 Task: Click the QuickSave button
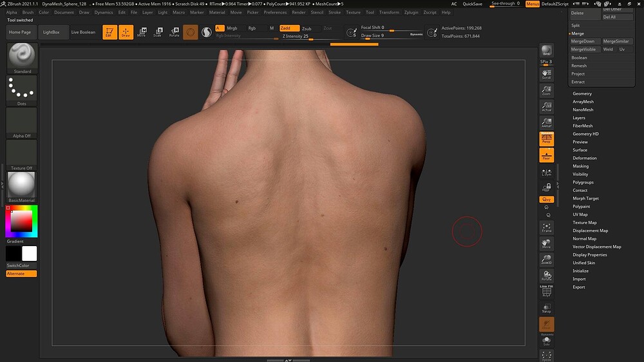tap(472, 4)
